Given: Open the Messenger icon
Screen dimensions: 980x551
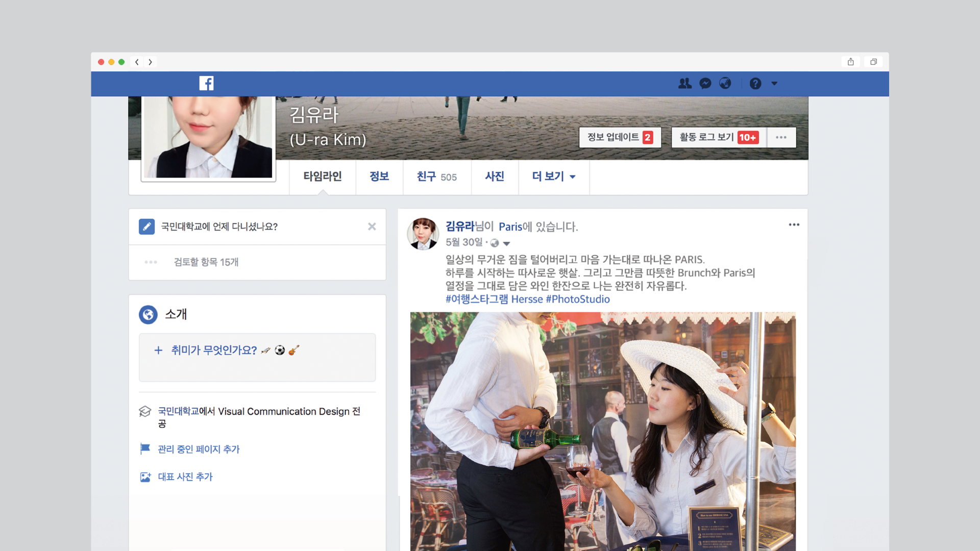Looking at the screenshot, I should (705, 83).
